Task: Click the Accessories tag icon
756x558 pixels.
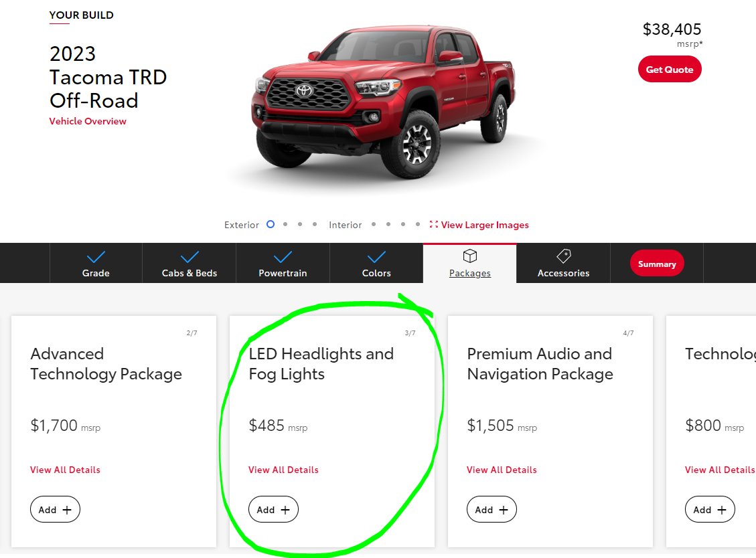Action: point(564,256)
